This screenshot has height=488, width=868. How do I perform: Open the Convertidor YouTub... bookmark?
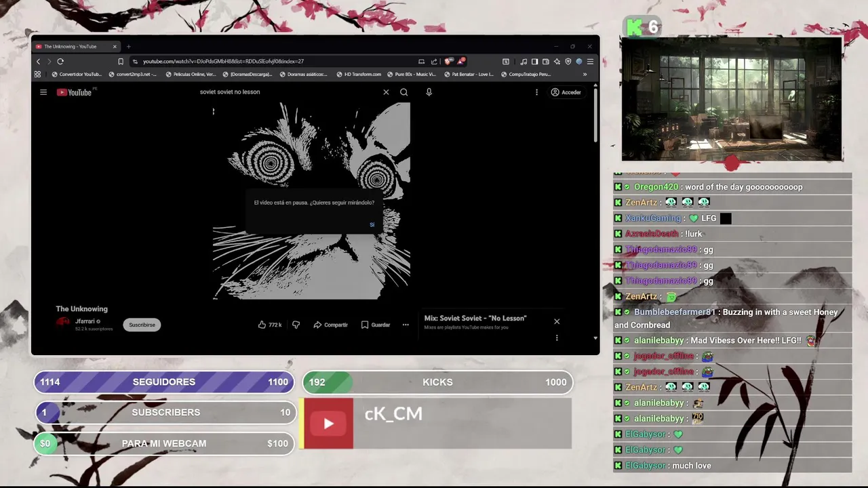tap(77, 75)
